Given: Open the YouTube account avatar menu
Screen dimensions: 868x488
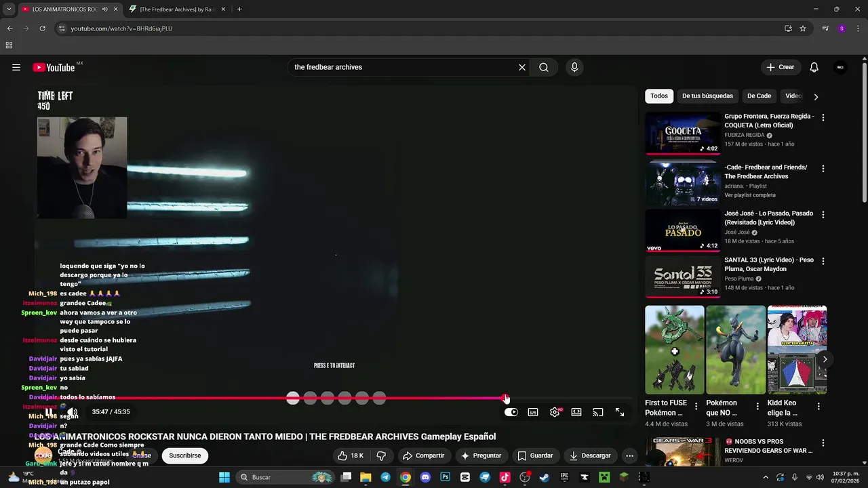Looking at the screenshot, I should [840, 67].
